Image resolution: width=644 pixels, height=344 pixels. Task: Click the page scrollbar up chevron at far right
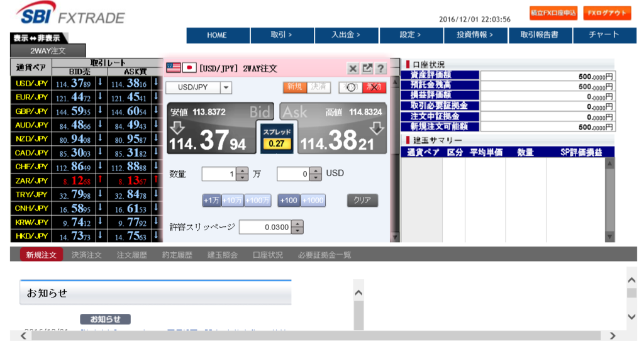[x=631, y=280]
